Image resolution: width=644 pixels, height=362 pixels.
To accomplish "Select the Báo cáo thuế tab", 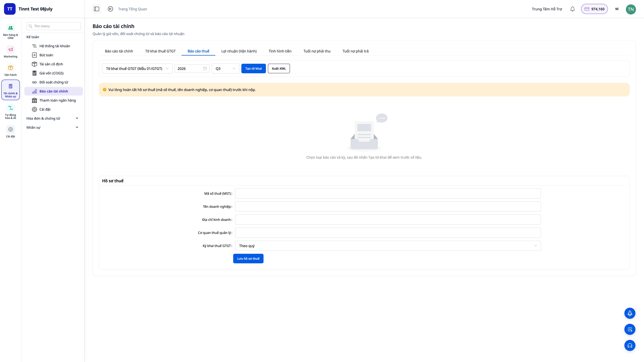I will tap(198, 51).
